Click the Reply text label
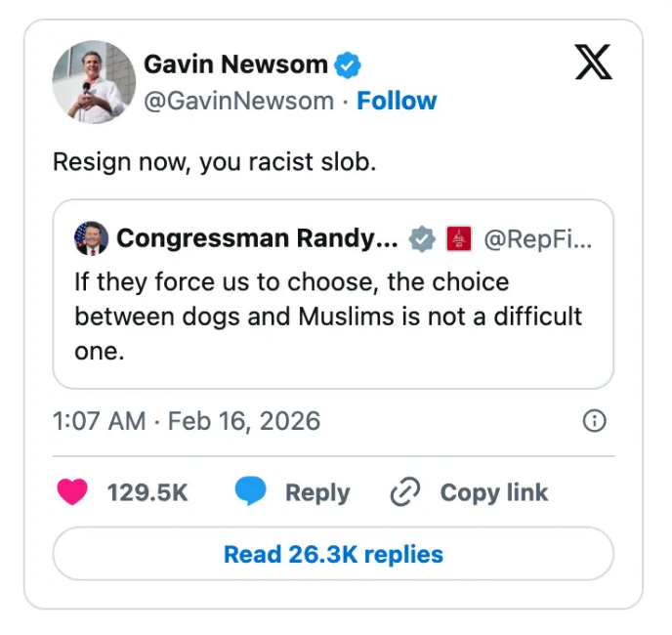The image size is (672, 635). click(317, 492)
